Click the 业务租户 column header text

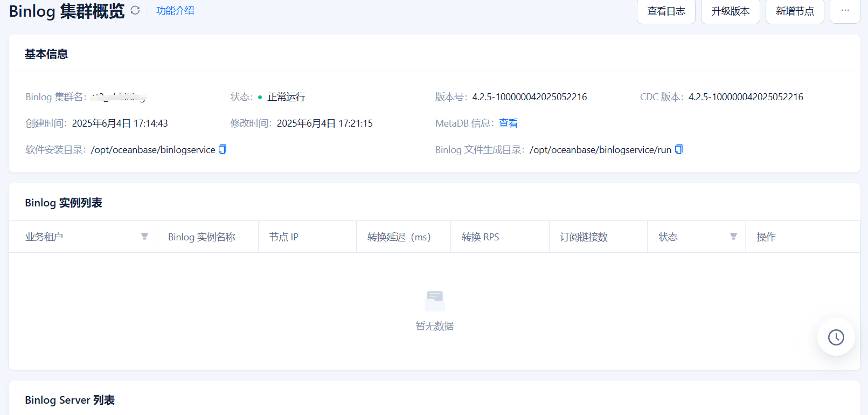[x=44, y=237]
